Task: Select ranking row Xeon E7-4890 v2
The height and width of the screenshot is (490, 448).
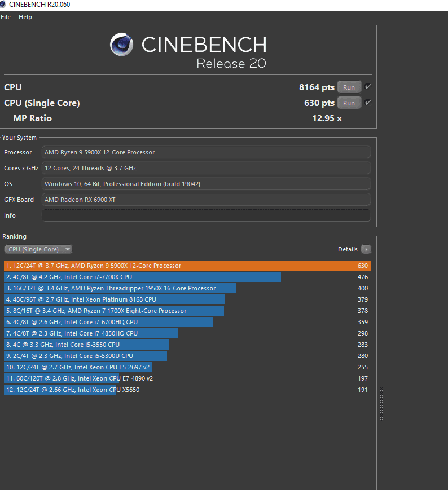Action: click(187, 378)
